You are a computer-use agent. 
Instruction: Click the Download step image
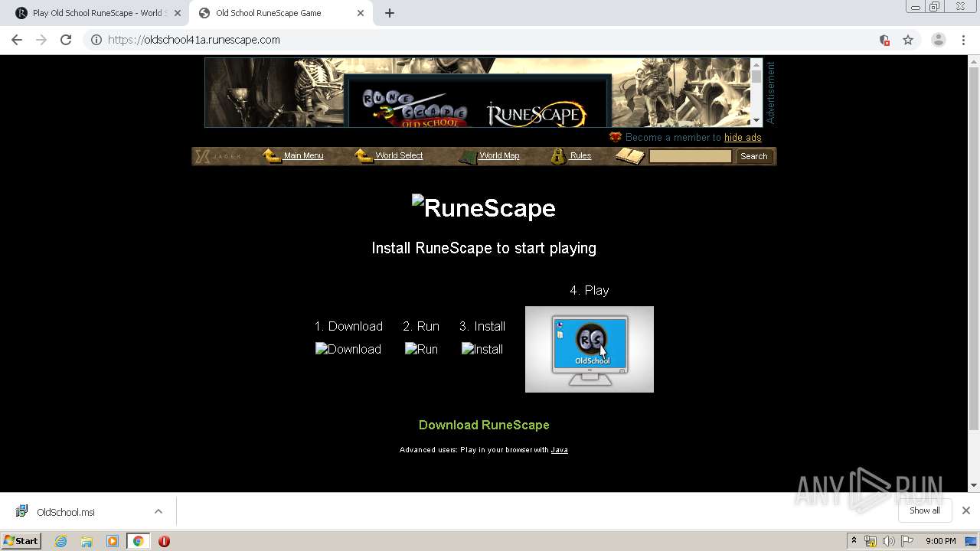point(348,349)
